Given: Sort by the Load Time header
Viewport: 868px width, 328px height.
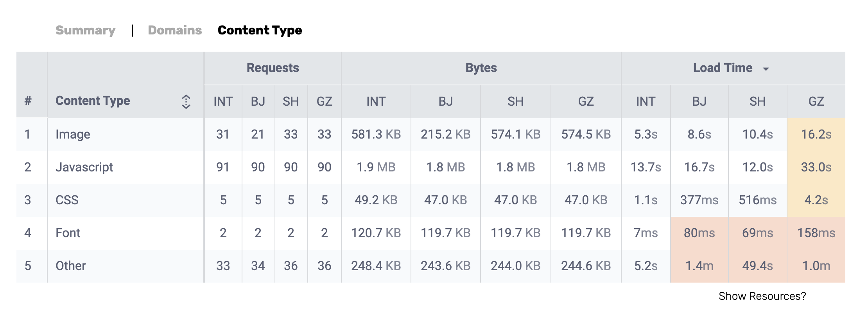Looking at the screenshot, I should click(723, 68).
